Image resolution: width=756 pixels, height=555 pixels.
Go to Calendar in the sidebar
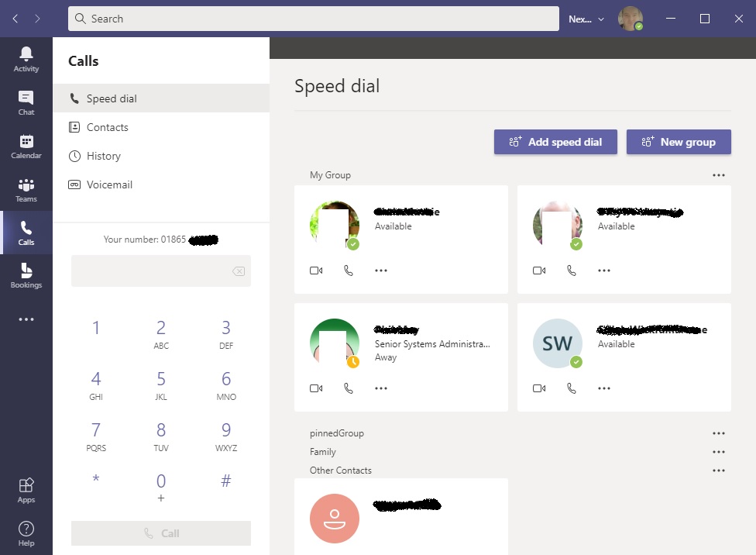pyautogui.click(x=26, y=146)
